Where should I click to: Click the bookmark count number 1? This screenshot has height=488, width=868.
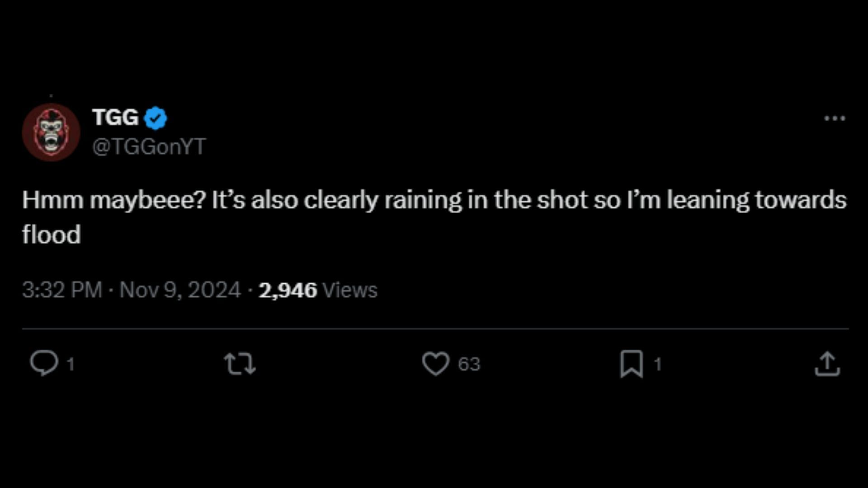[x=658, y=364]
